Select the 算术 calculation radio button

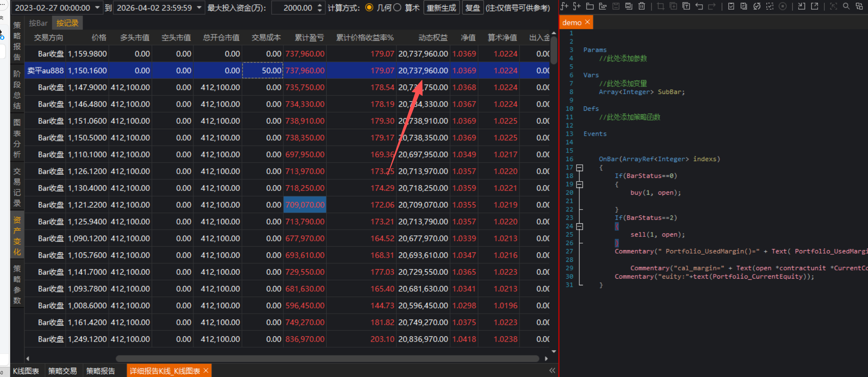397,8
